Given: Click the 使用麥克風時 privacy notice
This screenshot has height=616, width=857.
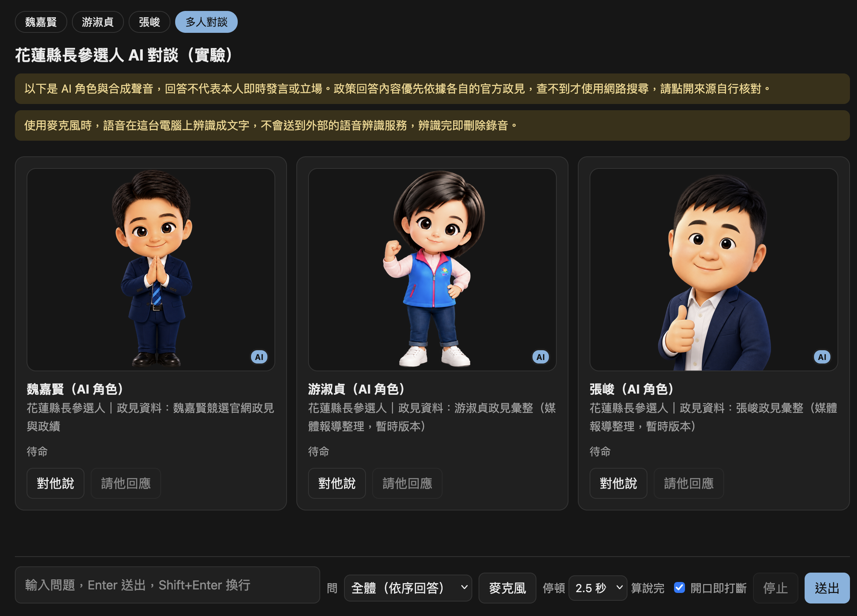Looking at the screenshot, I should pos(432,125).
